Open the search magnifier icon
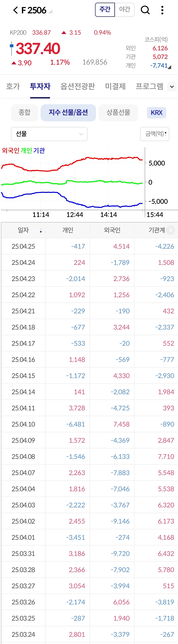 (x=145, y=10)
